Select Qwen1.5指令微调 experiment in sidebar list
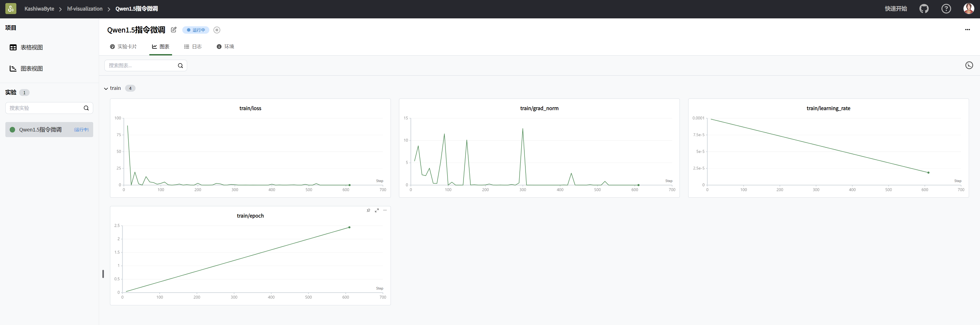980x325 pixels. pos(40,130)
